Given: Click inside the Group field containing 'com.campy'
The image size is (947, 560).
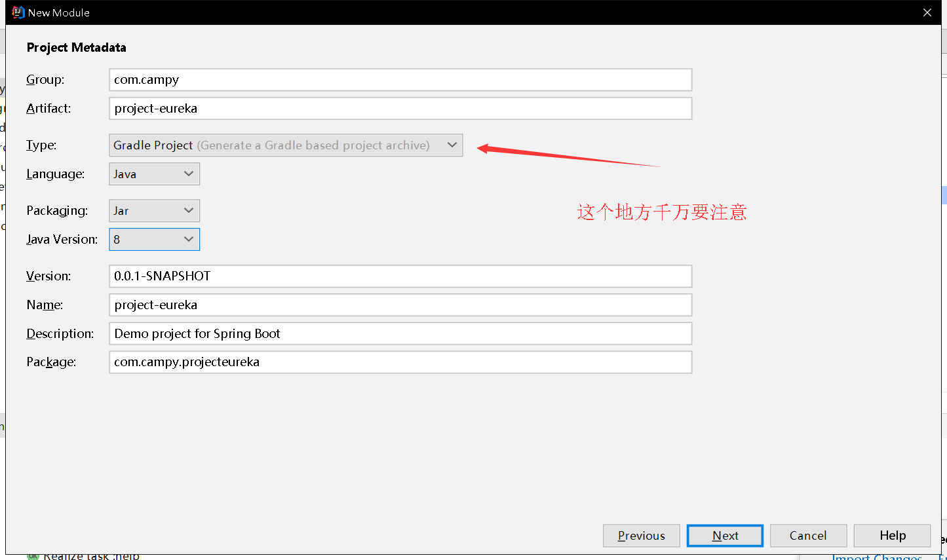Looking at the screenshot, I should pyautogui.click(x=400, y=79).
